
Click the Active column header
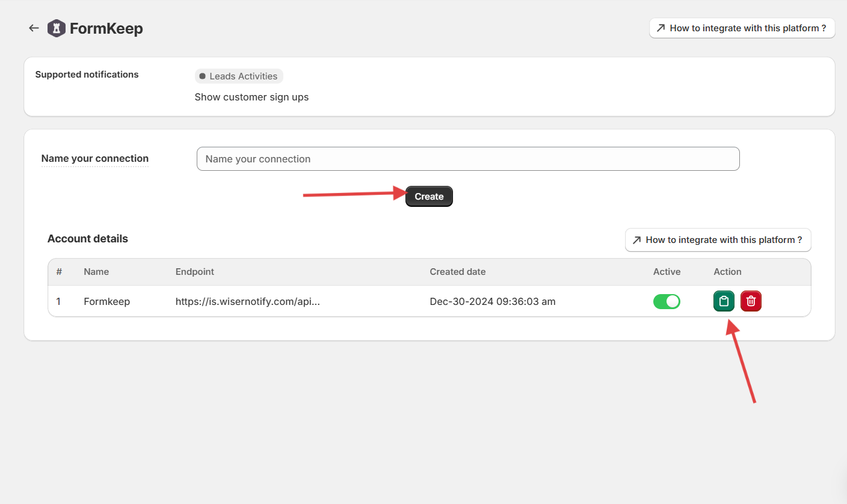click(x=667, y=272)
